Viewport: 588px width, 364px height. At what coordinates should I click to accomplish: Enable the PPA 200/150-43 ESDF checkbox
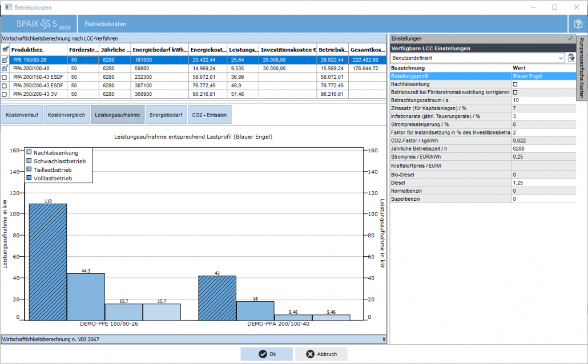(5, 76)
